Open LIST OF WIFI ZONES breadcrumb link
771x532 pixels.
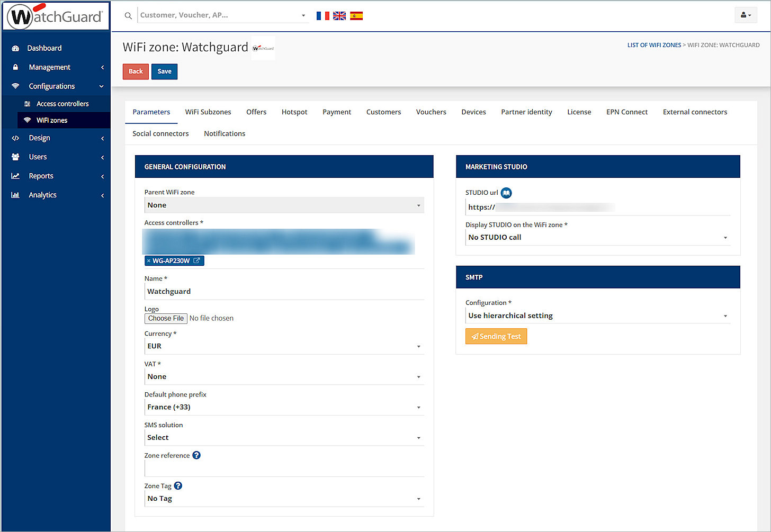click(655, 45)
